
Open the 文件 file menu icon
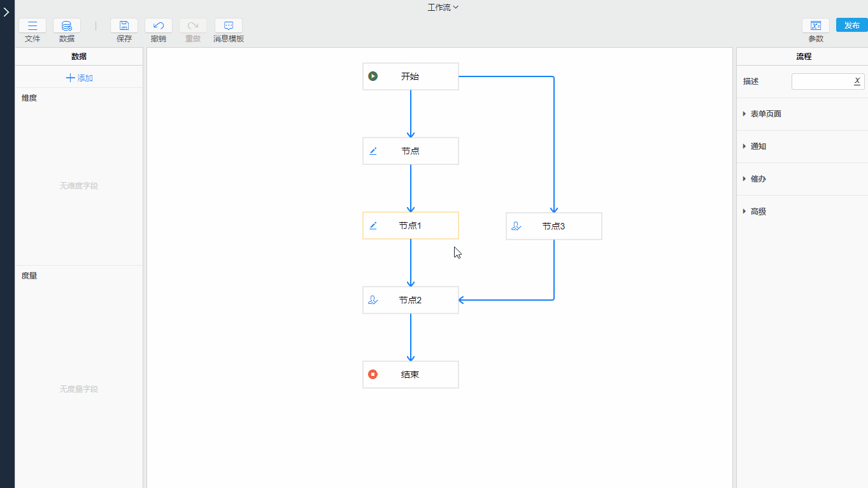[32, 26]
